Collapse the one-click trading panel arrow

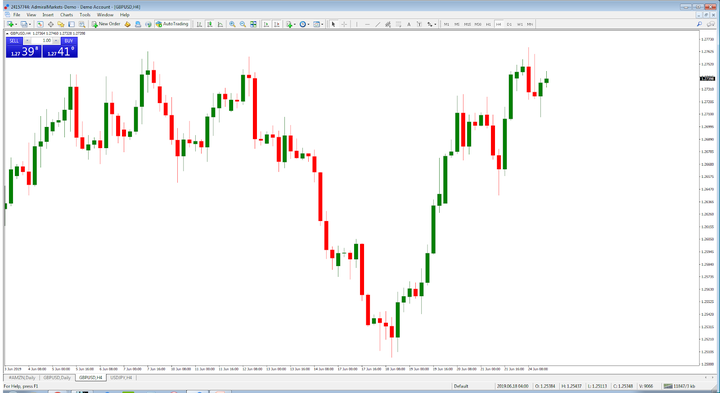(7, 34)
